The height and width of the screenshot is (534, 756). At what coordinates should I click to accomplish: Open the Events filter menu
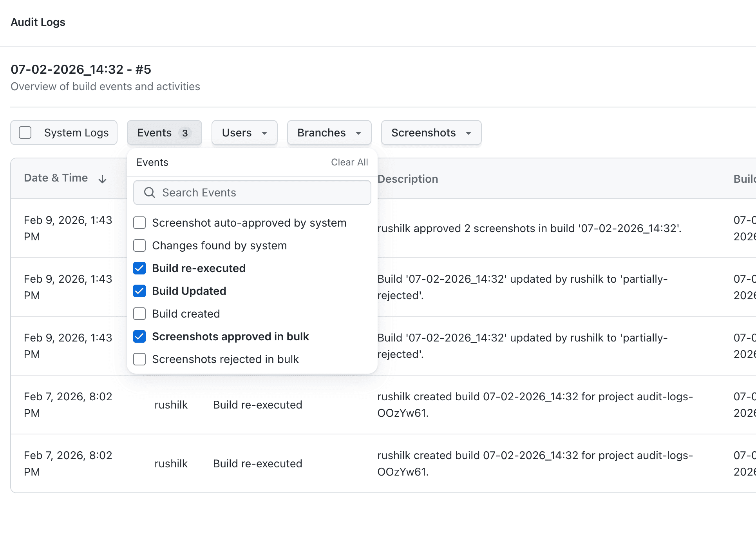[x=164, y=133]
